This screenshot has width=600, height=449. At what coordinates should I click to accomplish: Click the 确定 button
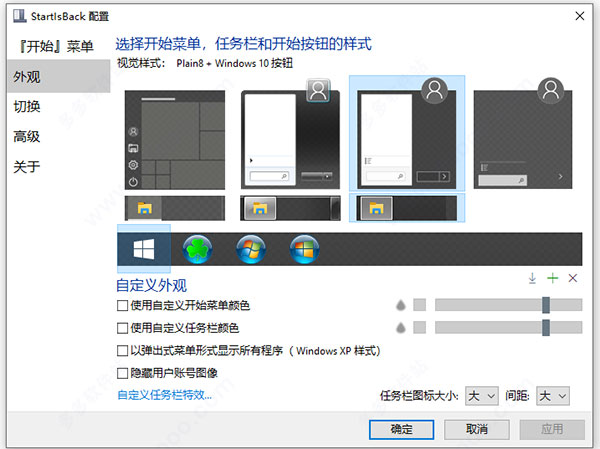coord(401,429)
